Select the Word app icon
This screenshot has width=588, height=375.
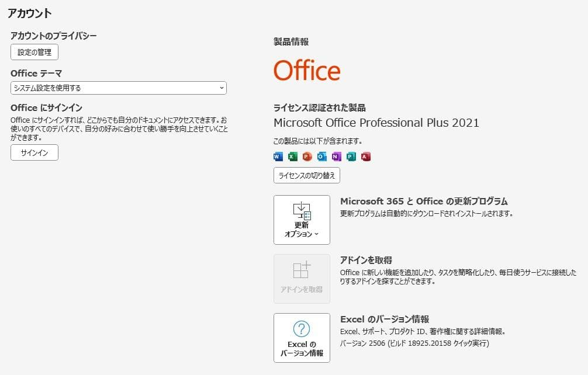pos(278,156)
